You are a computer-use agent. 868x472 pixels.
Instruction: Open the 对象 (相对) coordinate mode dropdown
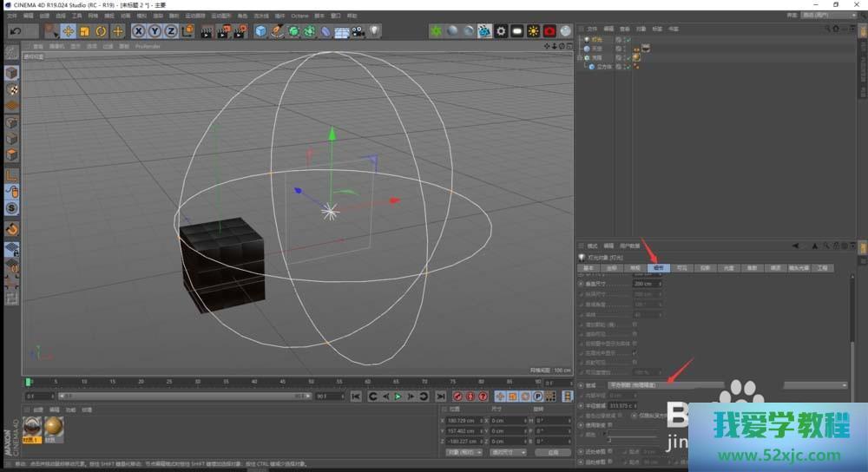pyautogui.click(x=464, y=452)
